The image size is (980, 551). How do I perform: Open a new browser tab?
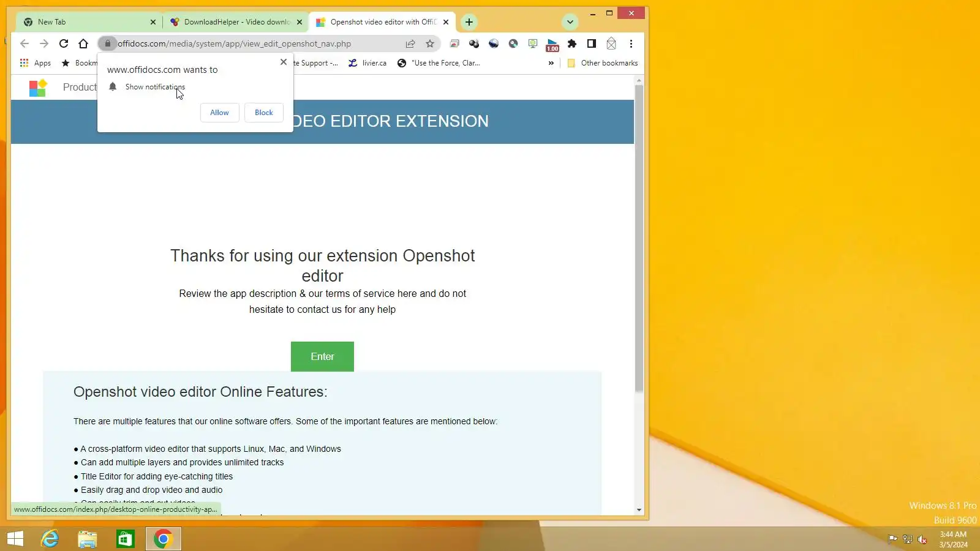(469, 22)
